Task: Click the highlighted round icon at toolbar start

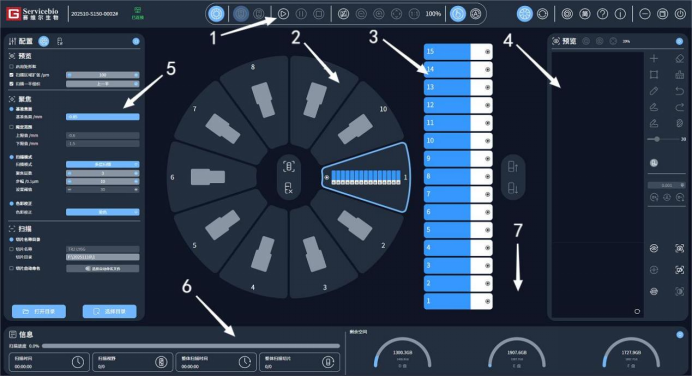Action: pos(216,14)
